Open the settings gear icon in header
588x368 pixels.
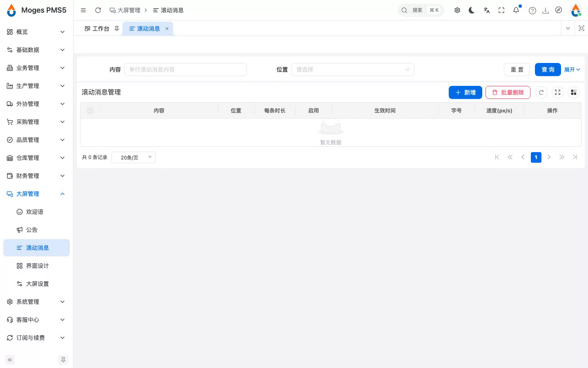point(457,10)
